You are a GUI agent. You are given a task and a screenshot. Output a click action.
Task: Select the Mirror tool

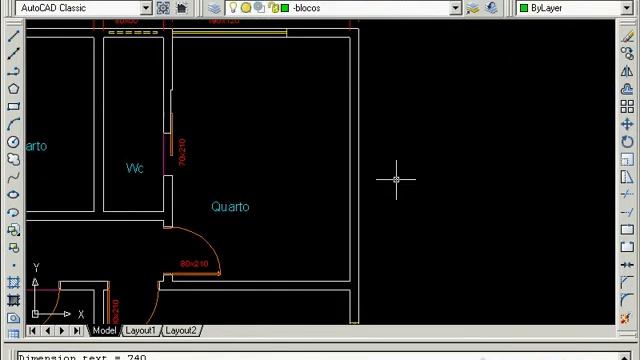627,71
